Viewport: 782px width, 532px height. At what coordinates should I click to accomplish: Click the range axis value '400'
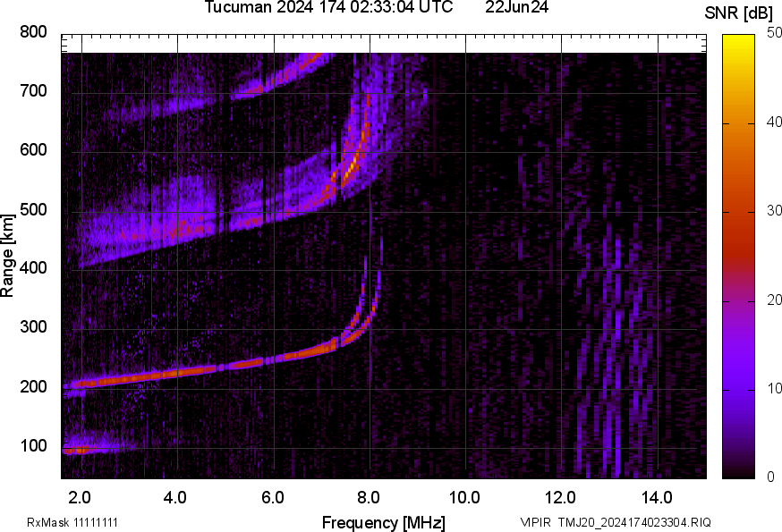(33, 268)
